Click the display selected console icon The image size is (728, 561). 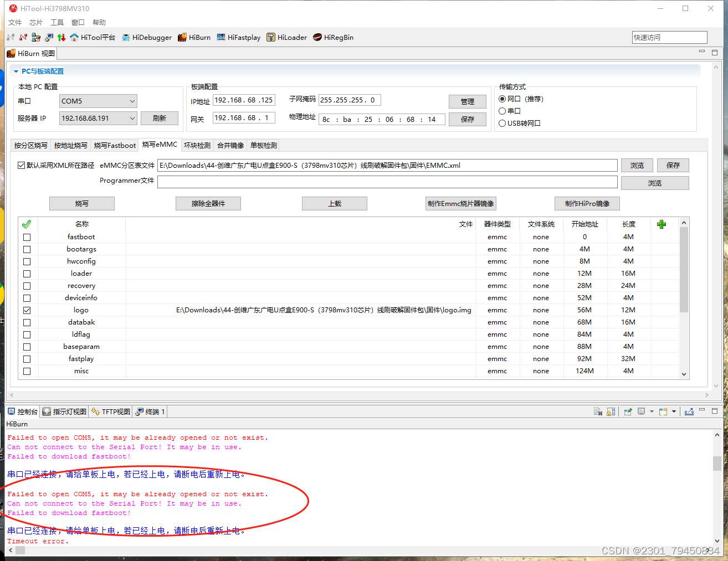(641, 411)
